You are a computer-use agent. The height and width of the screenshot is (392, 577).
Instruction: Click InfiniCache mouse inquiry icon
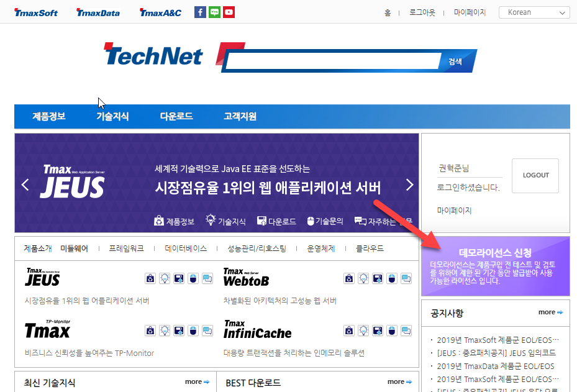pyautogui.click(x=392, y=330)
